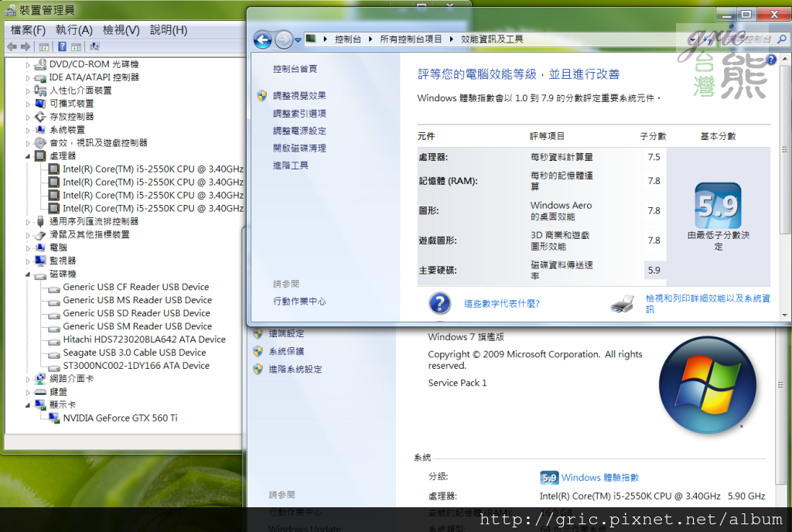
Task: Click 所有控制台項目 in the address breadcrumb
Action: click(x=411, y=39)
